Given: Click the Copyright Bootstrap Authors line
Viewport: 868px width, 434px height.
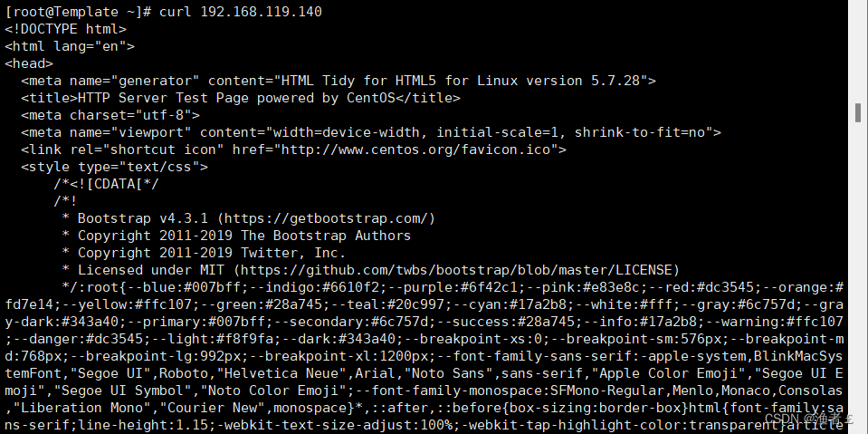Looking at the screenshot, I should click(236, 236).
